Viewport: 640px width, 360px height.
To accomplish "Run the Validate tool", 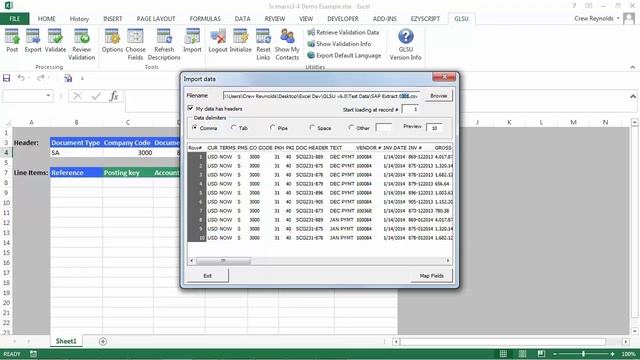I will (55, 40).
